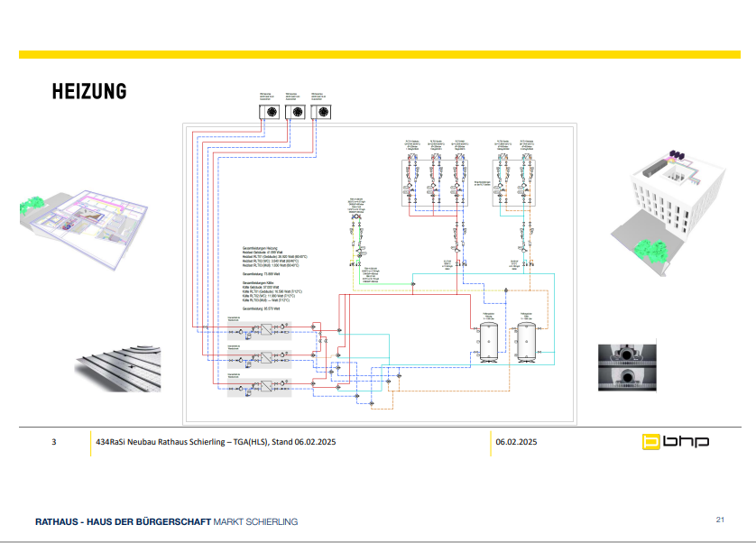Click the yellow header bar
This screenshot has height=543, width=756.
click(378, 55)
